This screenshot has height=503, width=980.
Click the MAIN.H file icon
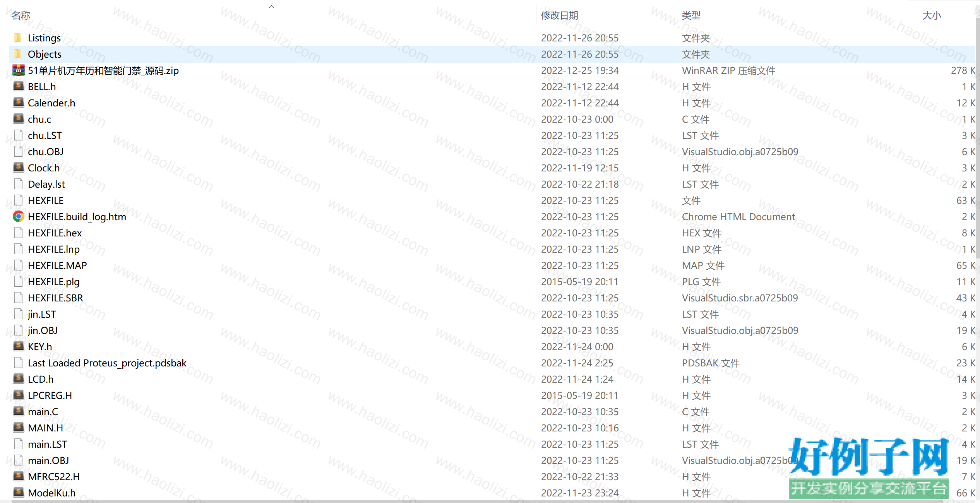coord(18,428)
